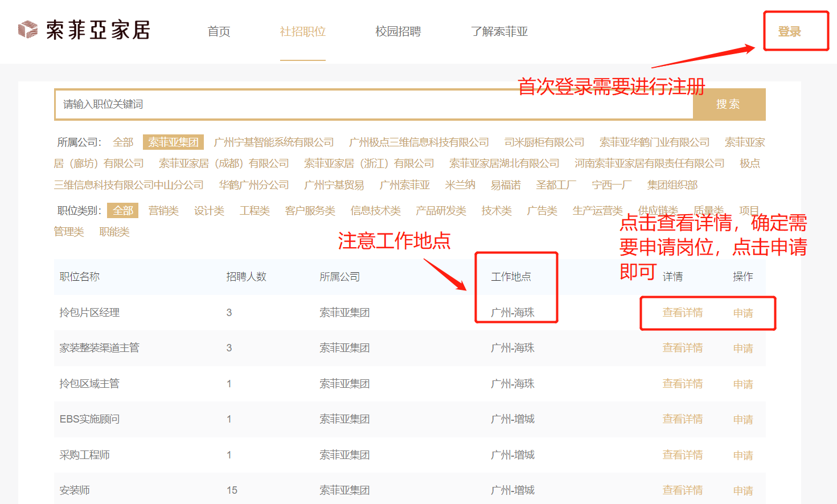Filter by 广州宁基智能系统有限公司
837x504 pixels.
(274, 142)
